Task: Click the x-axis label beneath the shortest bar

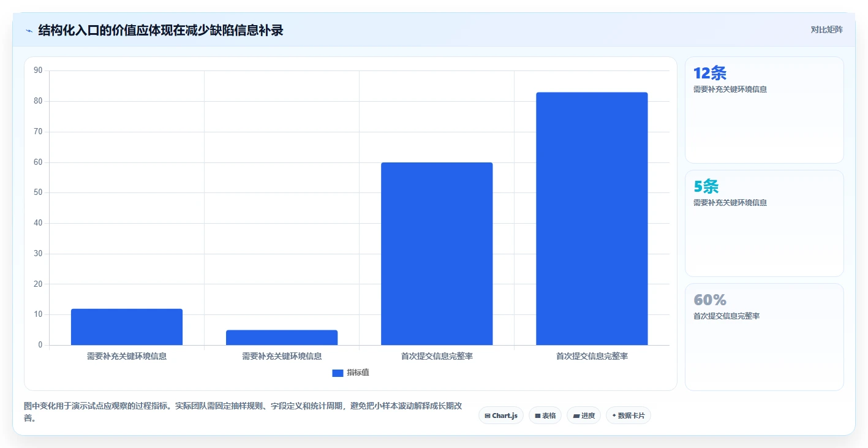Action: (282, 356)
